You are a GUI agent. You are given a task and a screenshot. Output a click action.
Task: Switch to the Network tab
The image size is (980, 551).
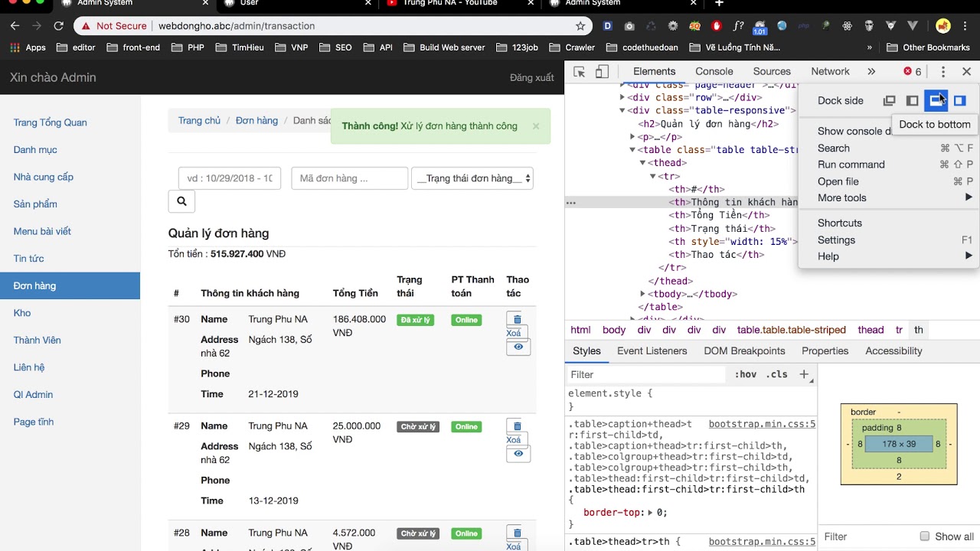coord(830,71)
